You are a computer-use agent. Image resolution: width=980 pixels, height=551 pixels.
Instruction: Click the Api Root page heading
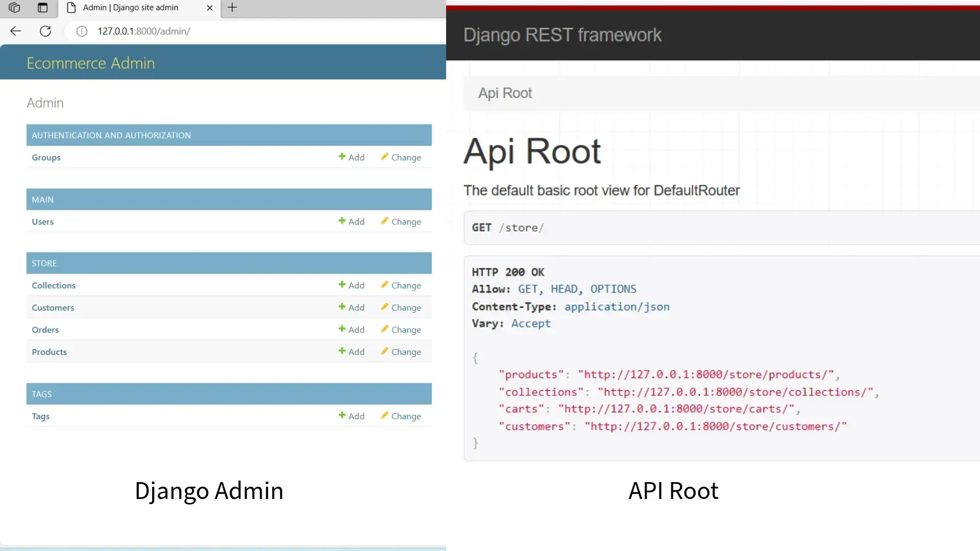click(532, 152)
